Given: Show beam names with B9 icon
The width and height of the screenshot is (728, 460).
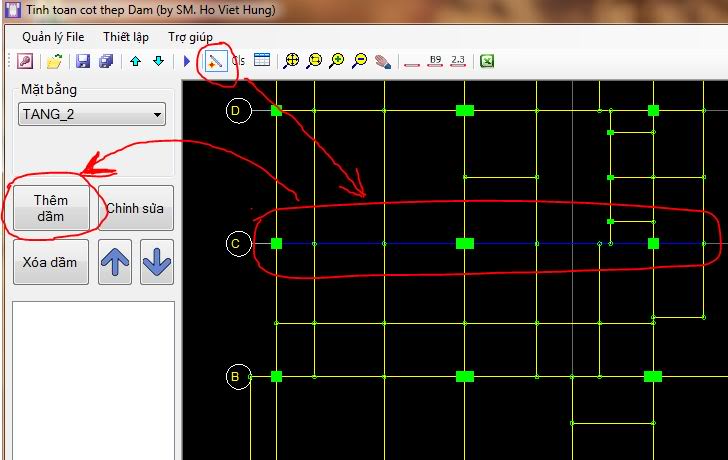Looking at the screenshot, I should point(435,61).
